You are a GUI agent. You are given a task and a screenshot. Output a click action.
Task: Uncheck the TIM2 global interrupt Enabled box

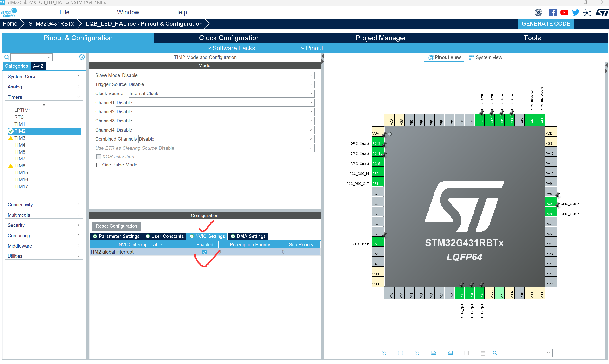point(204,252)
